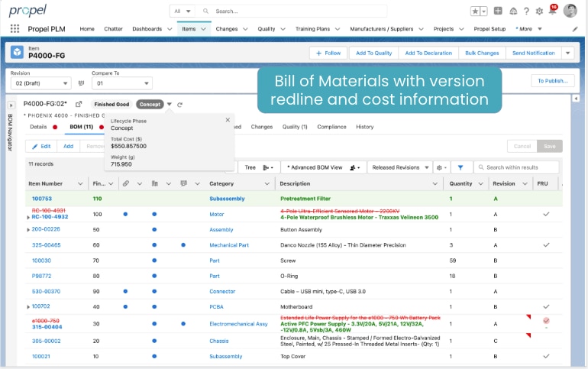The height and width of the screenshot is (369, 588).
Task: Expand the Released Revisions dropdown
Action: [x=399, y=167]
